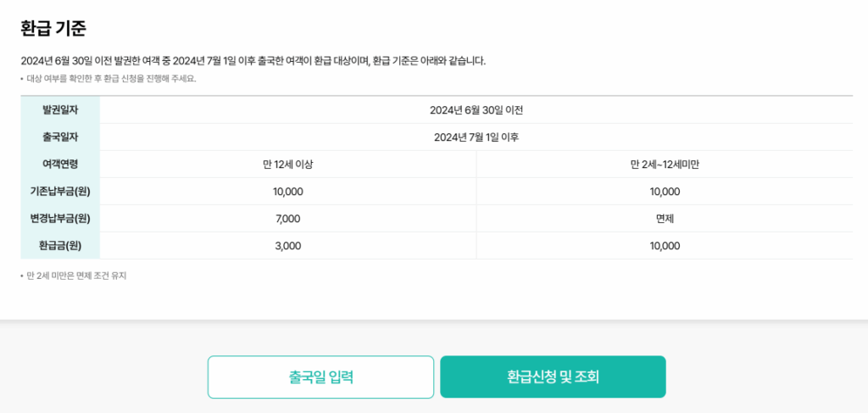Select the 여객연령 row header

[x=60, y=165]
